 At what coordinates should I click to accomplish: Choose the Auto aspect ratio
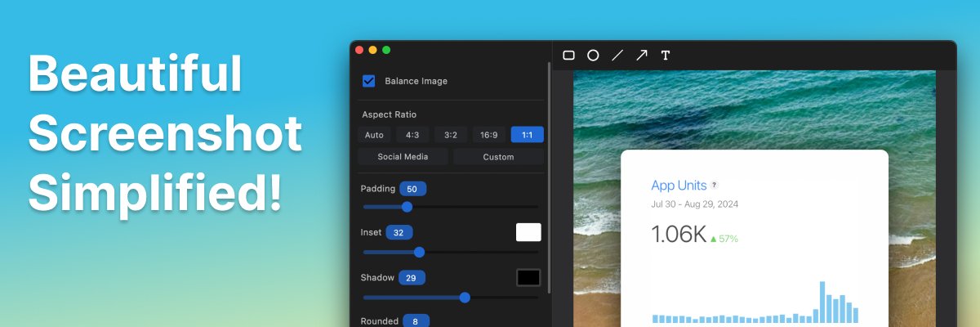click(374, 135)
